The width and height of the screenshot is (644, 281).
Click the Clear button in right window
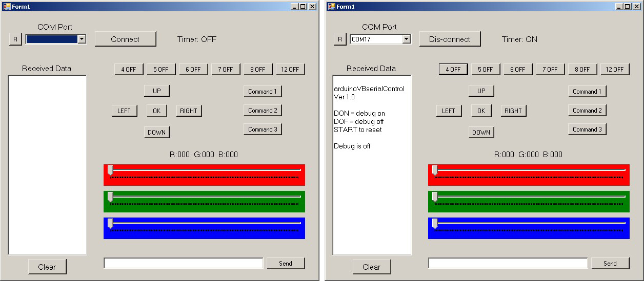point(372,267)
